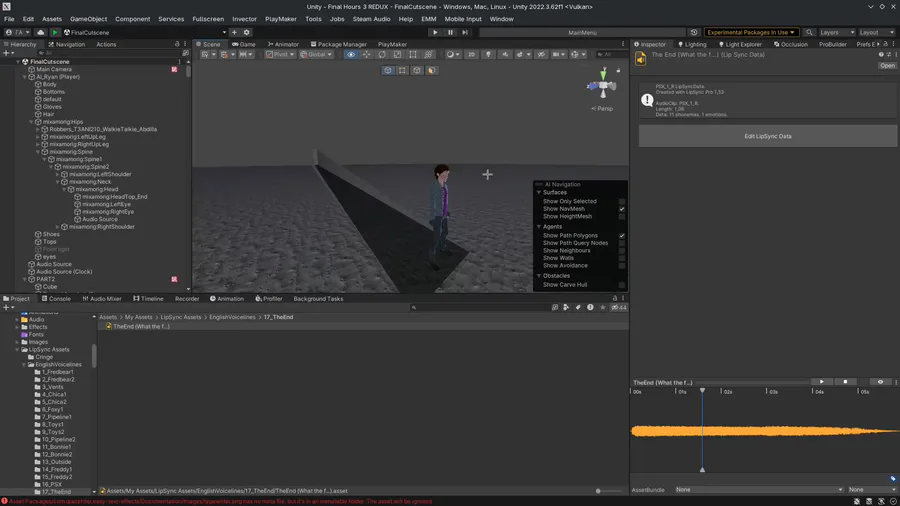Disable Show Path Polygons checkbox
This screenshot has width=900, height=506.
[x=622, y=236]
